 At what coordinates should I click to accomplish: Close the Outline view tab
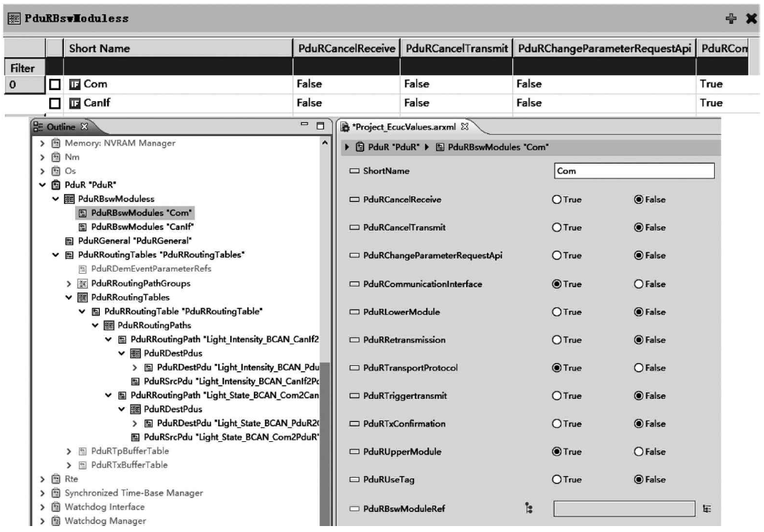point(84,126)
